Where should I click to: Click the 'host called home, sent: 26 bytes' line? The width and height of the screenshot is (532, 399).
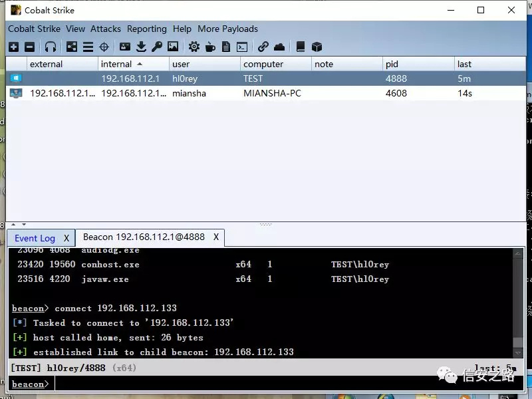(108, 338)
